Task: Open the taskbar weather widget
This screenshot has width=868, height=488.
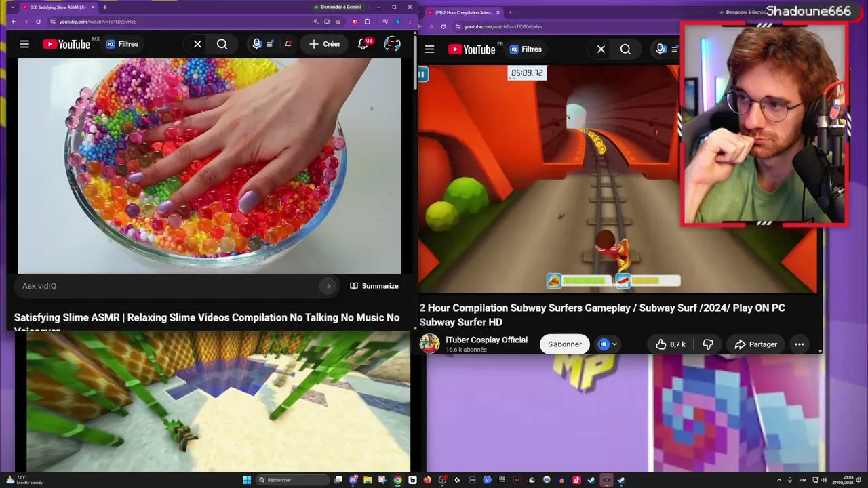Action: coord(24,480)
